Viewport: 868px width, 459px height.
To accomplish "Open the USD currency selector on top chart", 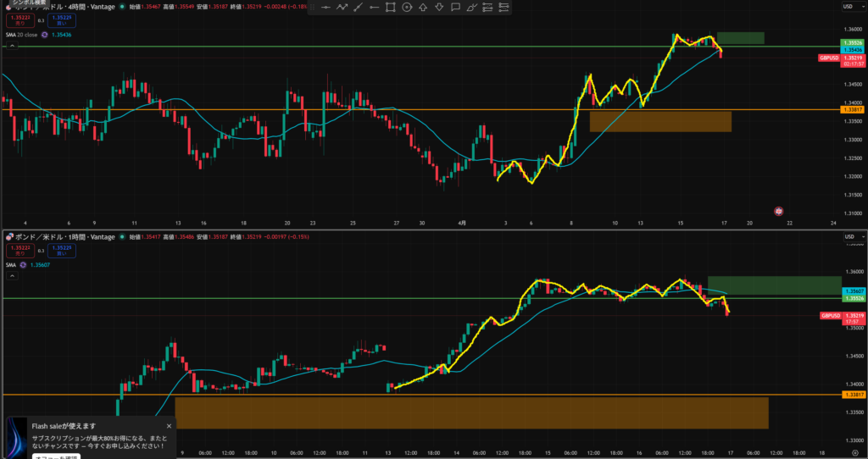I will tap(847, 7).
